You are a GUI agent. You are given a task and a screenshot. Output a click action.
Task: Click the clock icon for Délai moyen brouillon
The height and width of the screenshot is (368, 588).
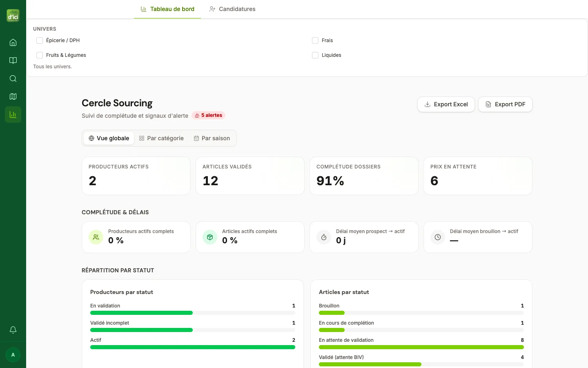[438, 237]
